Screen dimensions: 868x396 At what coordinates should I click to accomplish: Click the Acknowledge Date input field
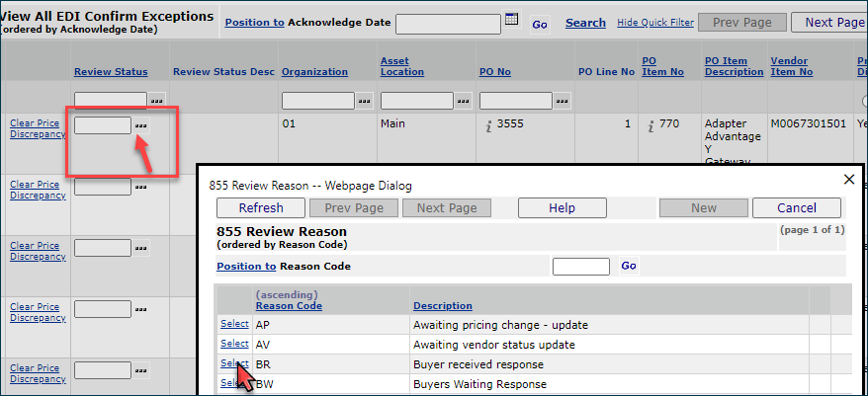(447, 23)
